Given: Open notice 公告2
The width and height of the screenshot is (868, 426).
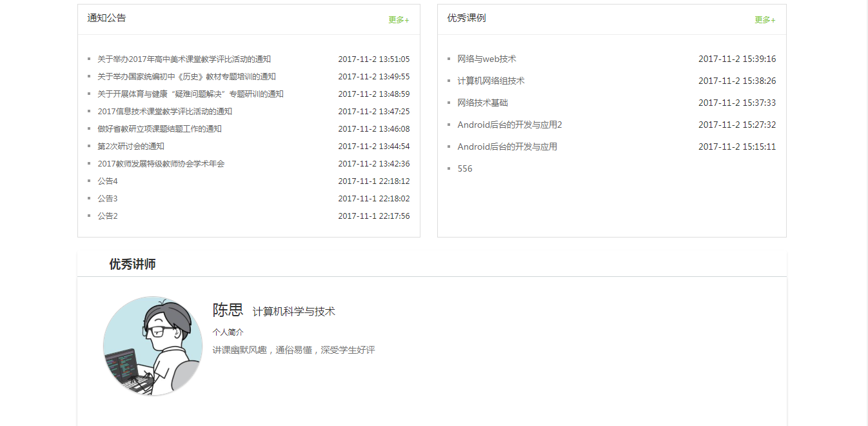Looking at the screenshot, I should coord(108,216).
